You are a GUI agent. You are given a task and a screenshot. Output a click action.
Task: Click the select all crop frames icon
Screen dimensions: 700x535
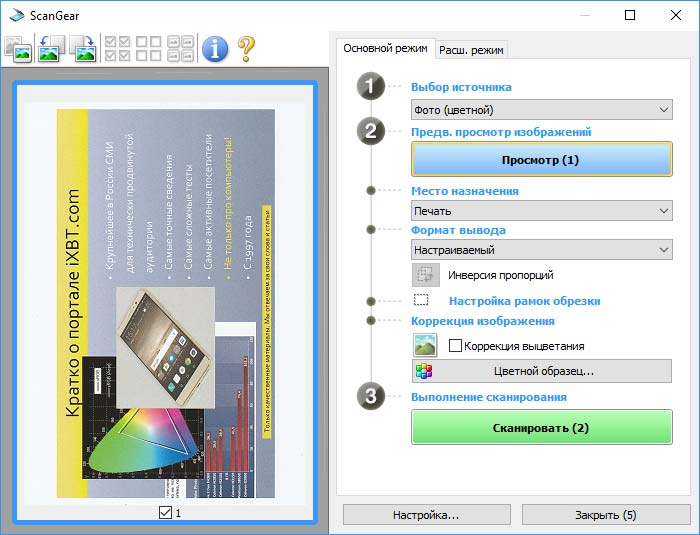point(180,49)
